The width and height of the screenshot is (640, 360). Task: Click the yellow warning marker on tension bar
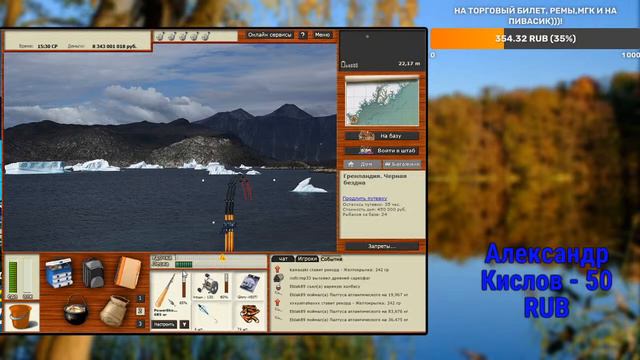pyautogui.click(x=222, y=258)
